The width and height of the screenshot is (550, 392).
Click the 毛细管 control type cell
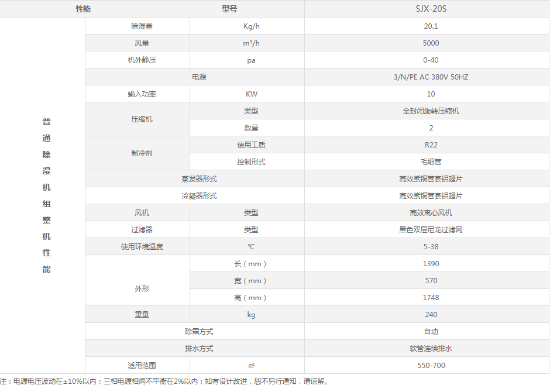pos(431,162)
